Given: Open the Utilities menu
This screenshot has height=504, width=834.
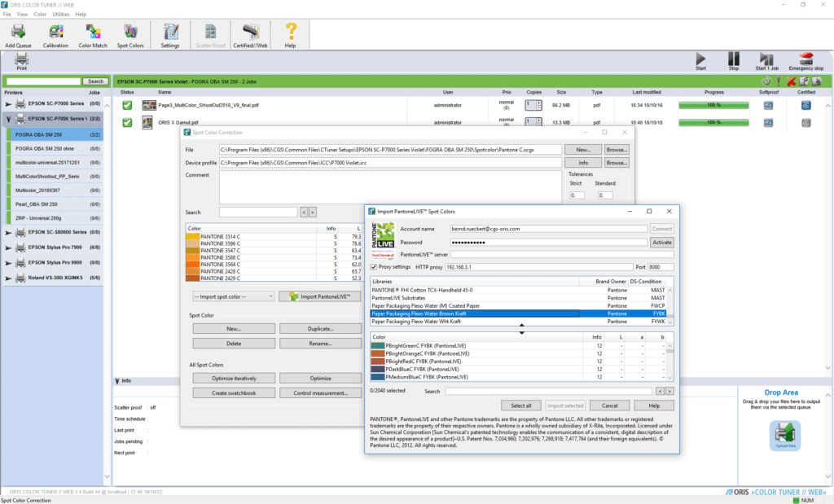Looking at the screenshot, I should pos(60,15).
